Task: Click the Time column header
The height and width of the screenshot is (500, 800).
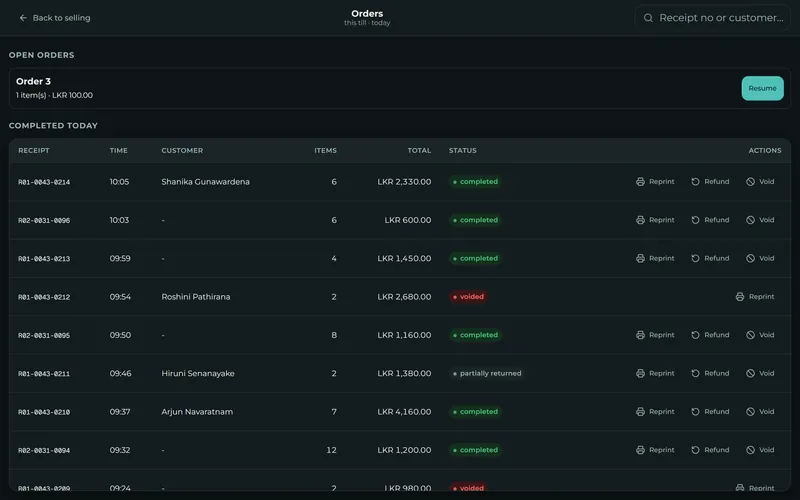Action: [119, 151]
